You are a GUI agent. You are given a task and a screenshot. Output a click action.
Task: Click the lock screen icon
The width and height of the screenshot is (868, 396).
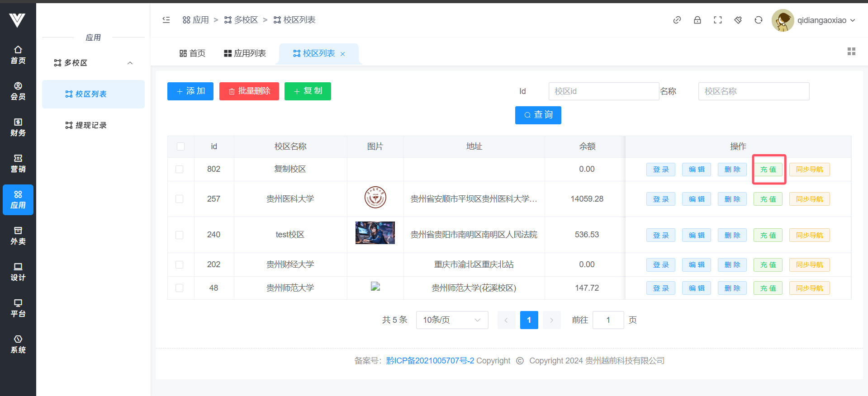697,20
